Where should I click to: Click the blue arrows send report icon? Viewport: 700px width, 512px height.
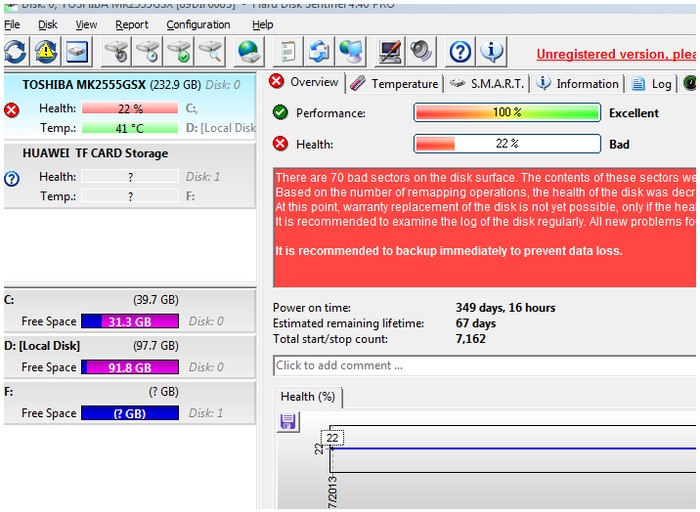319,52
